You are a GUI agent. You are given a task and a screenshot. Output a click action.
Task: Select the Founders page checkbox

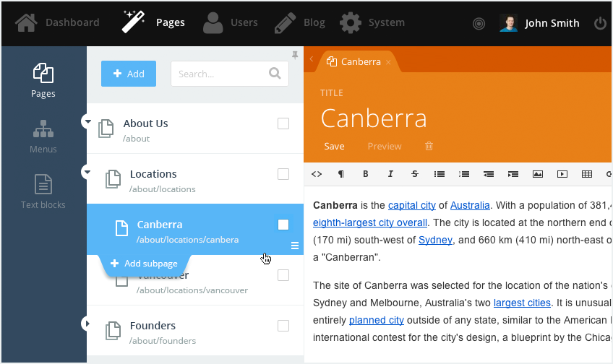283,326
